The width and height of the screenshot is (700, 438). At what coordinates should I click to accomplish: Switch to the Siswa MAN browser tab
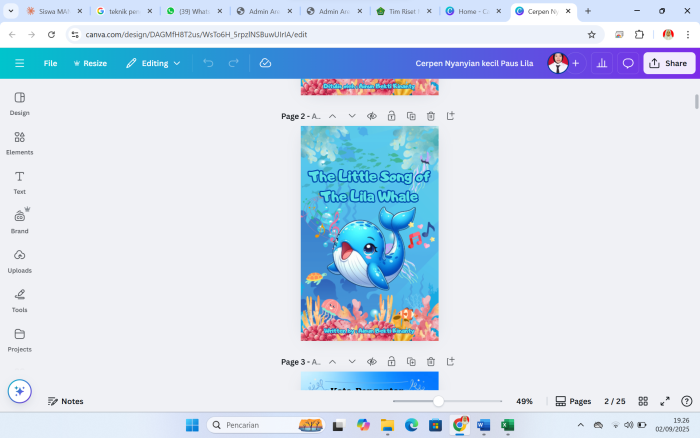click(x=54, y=11)
